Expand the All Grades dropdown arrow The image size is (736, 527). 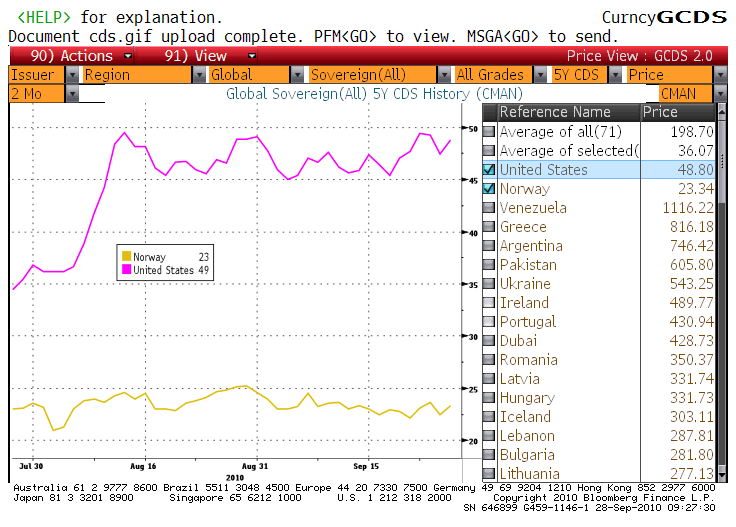pos(541,75)
